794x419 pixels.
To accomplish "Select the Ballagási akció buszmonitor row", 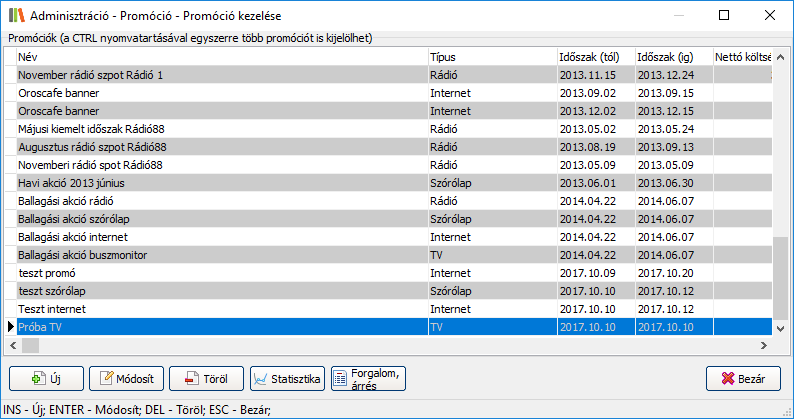I will click(220, 254).
